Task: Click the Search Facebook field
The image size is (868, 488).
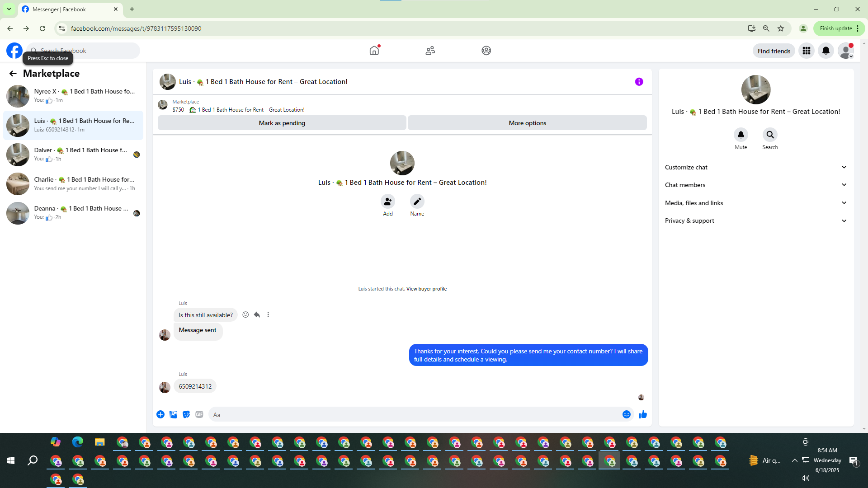Action: tap(84, 51)
